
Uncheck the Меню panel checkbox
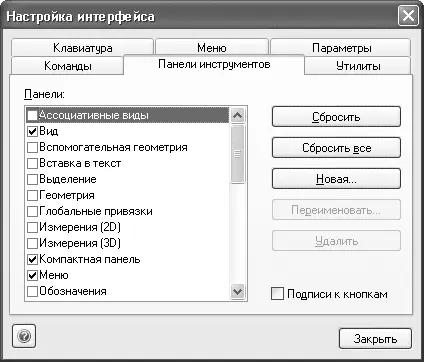32,275
